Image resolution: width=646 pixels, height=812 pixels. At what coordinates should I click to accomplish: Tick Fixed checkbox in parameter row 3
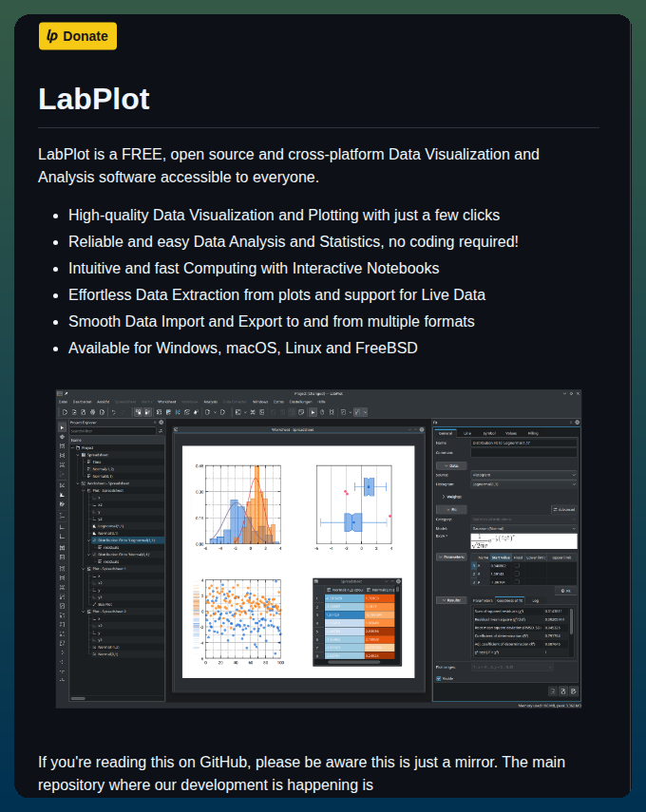click(517, 582)
